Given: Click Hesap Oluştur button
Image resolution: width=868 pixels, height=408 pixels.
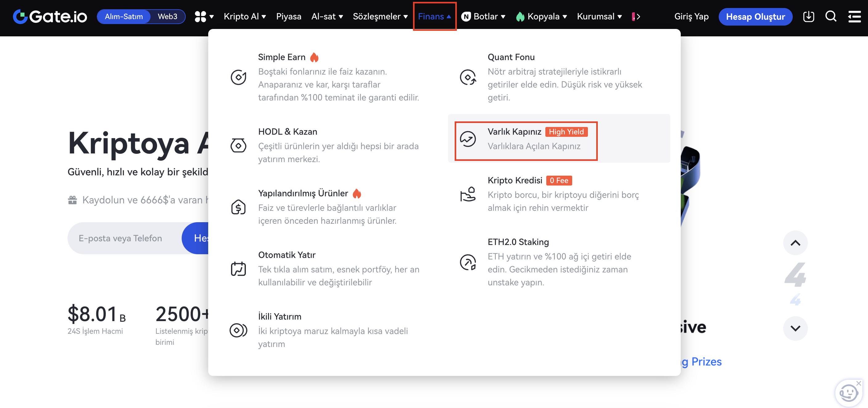Looking at the screenshot, I should [755, 17].
